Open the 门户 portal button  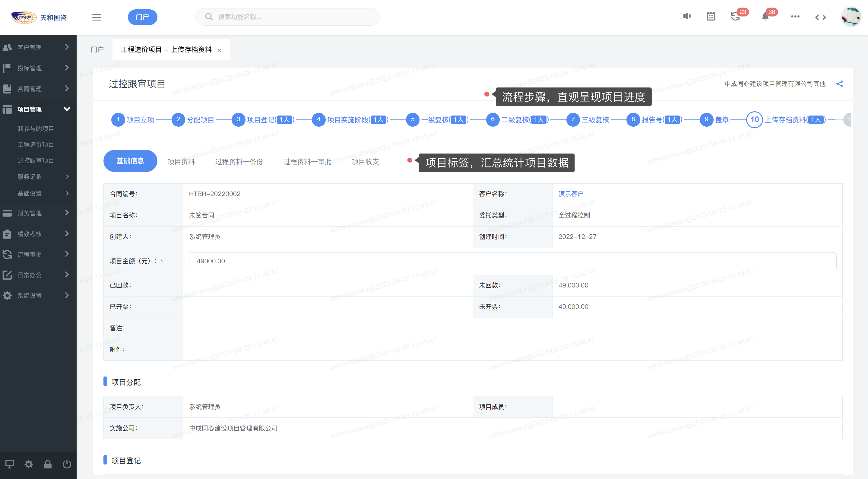(x=142, y=17)
